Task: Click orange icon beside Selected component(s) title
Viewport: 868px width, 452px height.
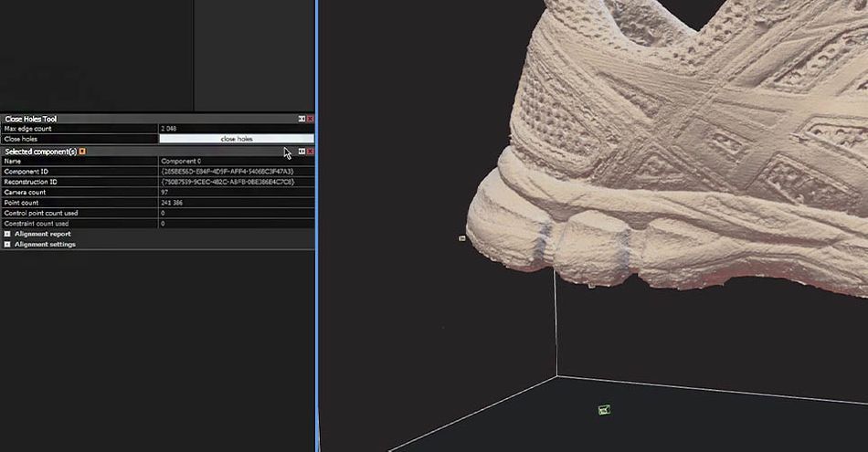Action: [82, 151]
